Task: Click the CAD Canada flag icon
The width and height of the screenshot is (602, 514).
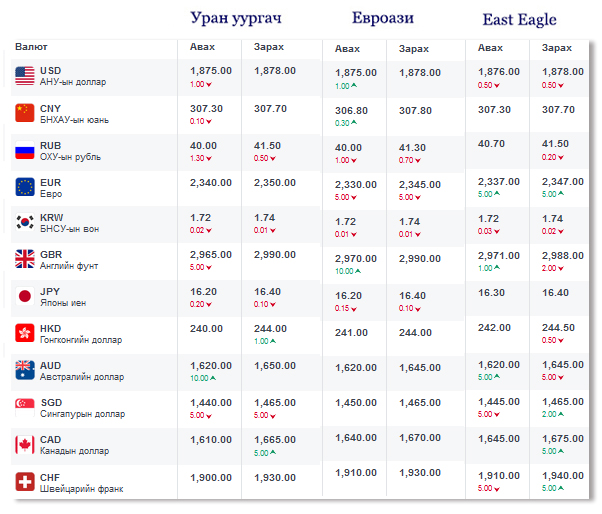Action: coord(25,444)
